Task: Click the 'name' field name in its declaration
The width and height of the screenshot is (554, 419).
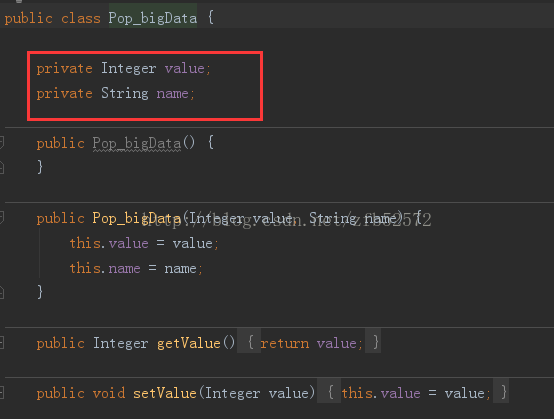Action: coord(172,94)
